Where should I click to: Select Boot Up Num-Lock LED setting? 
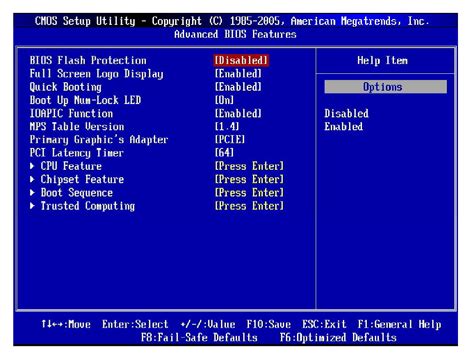pos(85,100)
